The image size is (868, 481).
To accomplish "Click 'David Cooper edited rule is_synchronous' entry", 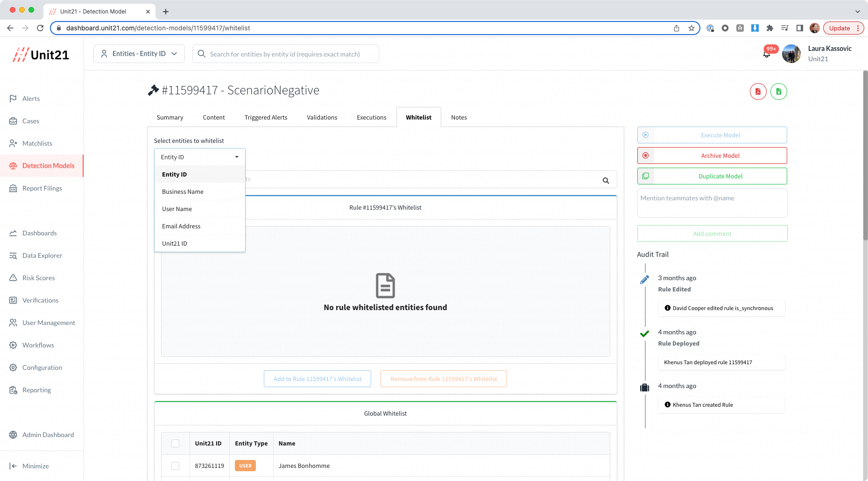I will click(x=721, y=308).
